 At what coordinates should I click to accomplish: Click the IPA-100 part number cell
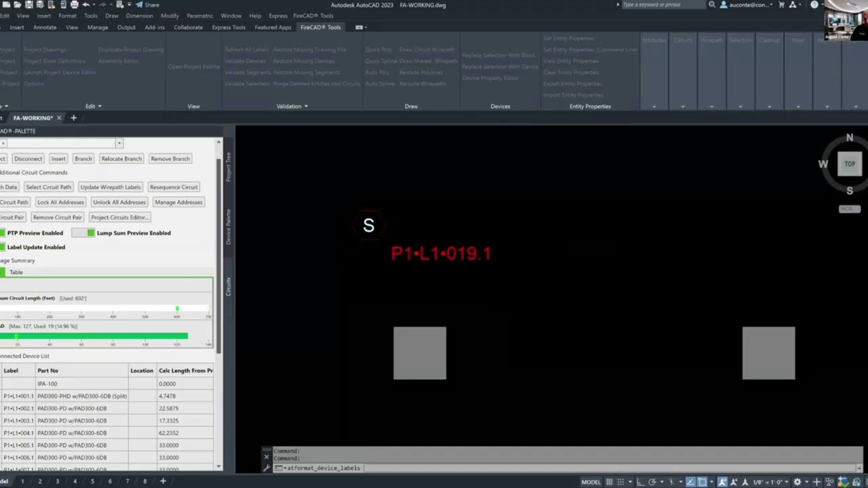pos(81,384)
